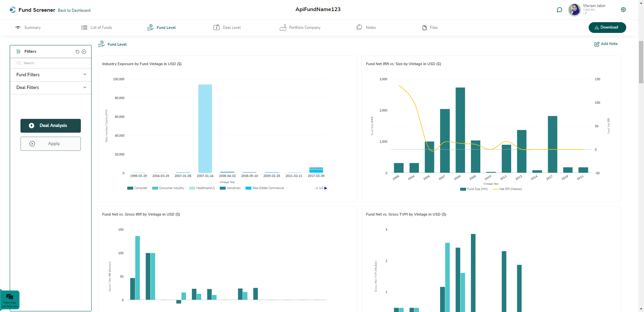This screenshot has width=644, height=312.
Task: Click the Deal Analysis button
Action: pos(51,126)
